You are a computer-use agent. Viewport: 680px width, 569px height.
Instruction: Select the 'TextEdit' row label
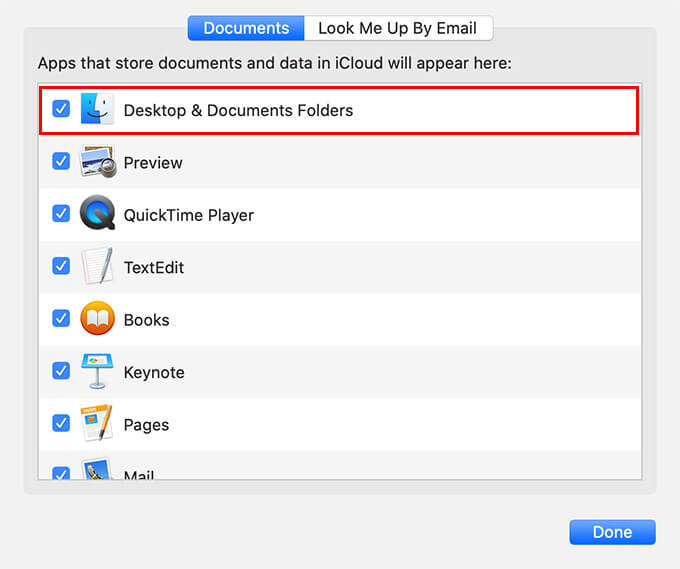[x=154, y=268]
